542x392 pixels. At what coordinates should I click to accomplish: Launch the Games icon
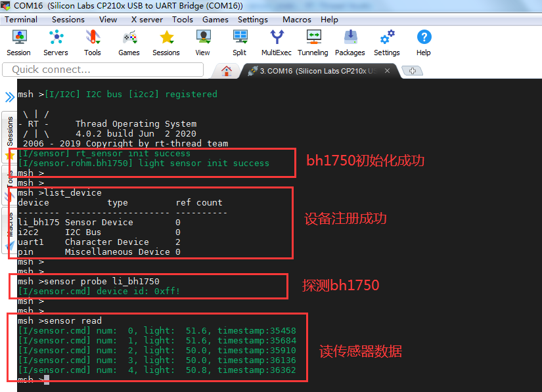tap(129, 43)
